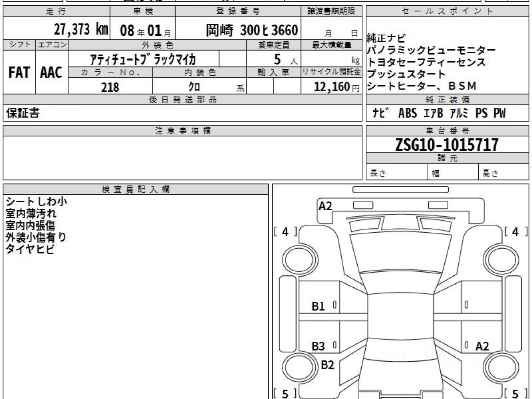Click the 車台番号 header

pos(447,131)
